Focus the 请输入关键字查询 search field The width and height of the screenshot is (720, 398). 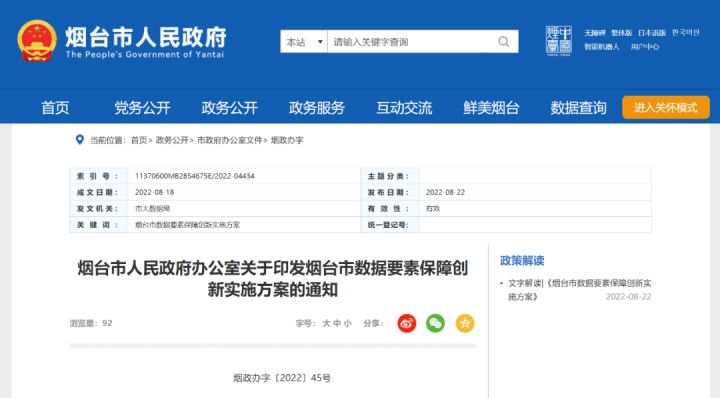411,42
